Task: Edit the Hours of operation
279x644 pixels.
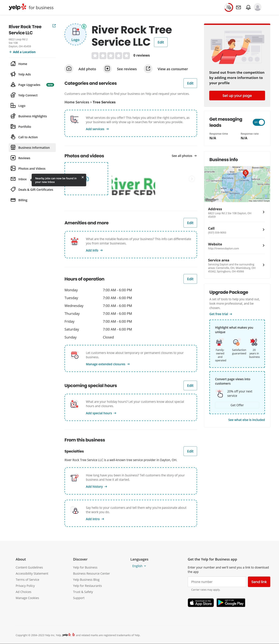Action: click(x=190, y=279)
